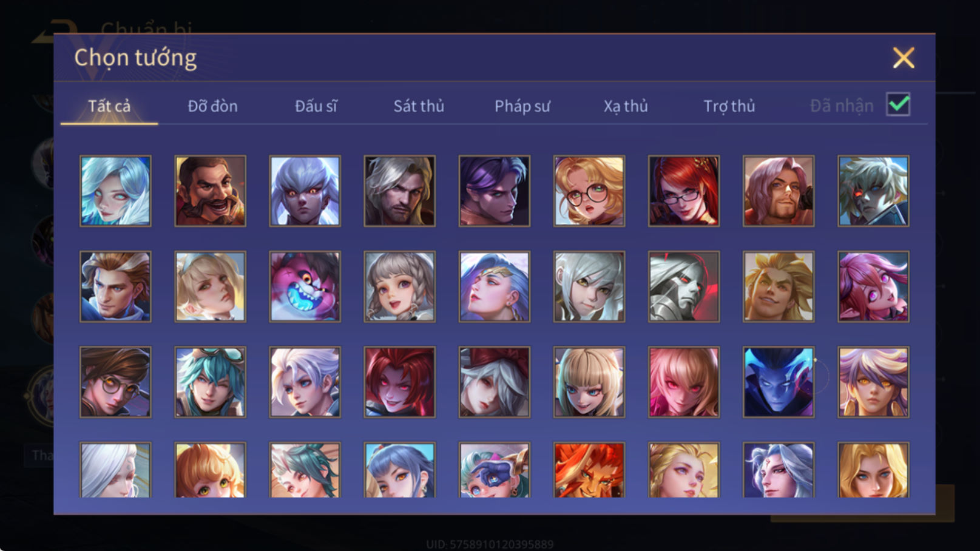
Task: Pick the orange lion-faced hero portrait
Action: [x=589, y=470]
